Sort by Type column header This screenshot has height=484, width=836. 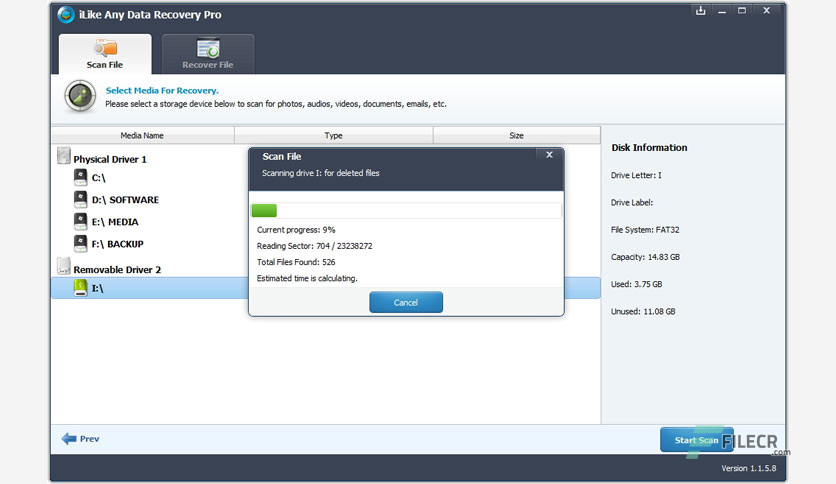334,135
